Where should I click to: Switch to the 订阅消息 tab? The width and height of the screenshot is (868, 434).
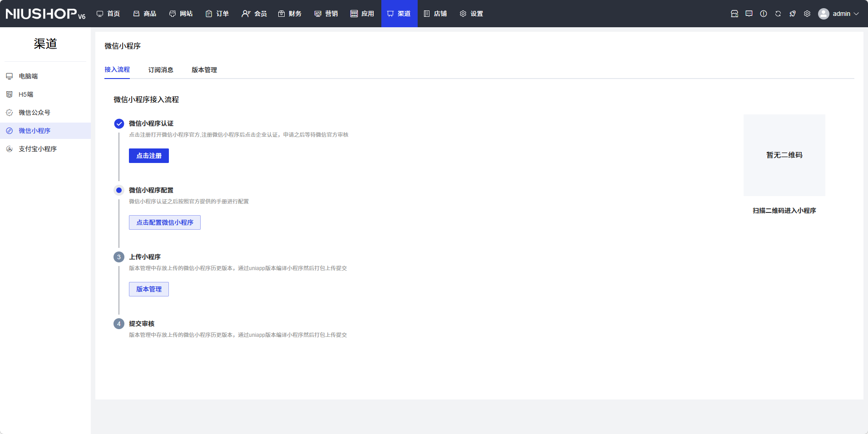161,70
